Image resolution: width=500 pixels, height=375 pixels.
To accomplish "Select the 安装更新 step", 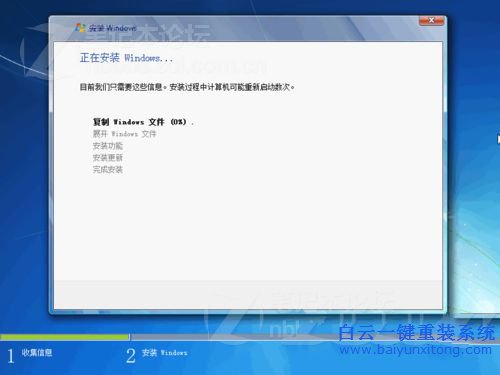I will click(x=108, y=158).
